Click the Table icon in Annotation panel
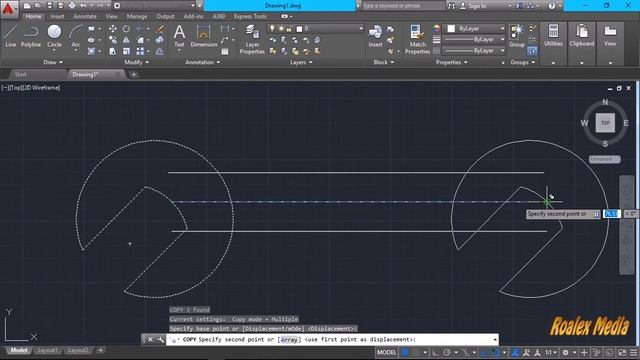640x360 pixels. click(x=225, y=51)
